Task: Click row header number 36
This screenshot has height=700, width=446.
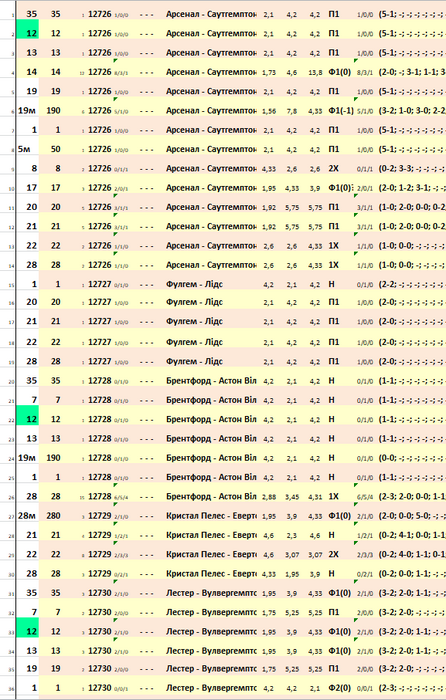Action: 11,690
